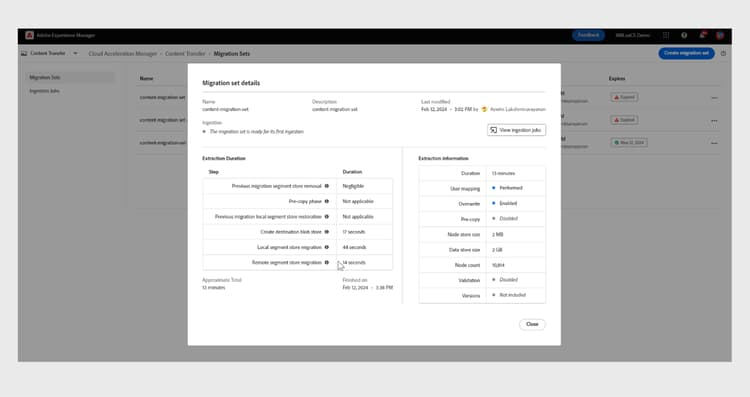Info icon for Create destination blob store
Image resolution: width=750 pixels, height=397 pixels.
point(327,232)
